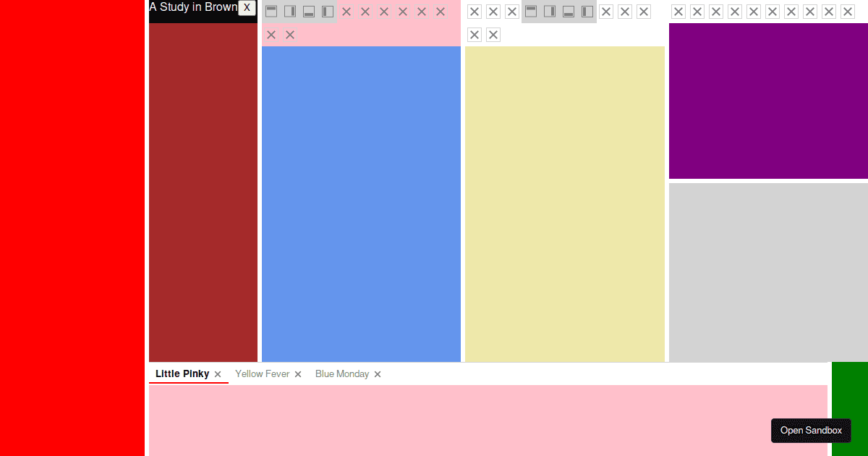
Task: Close the 'Yellow Fever' tab
Action: [x=298, y=373]
